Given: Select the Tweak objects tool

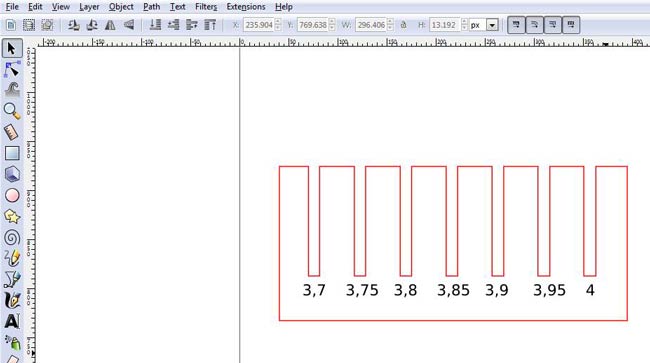Looking at the screenshot, I should coord(12,89).
